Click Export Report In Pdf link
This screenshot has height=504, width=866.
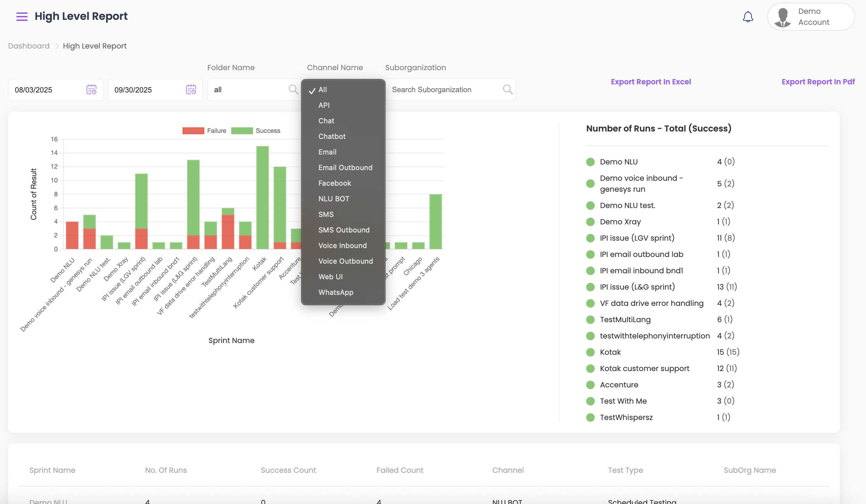(x=818, y=82)
